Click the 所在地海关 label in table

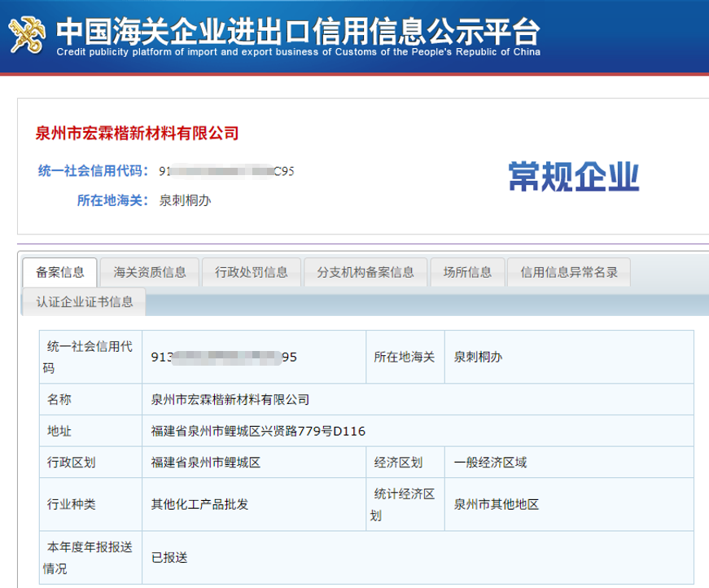pyautogui.click(x=405, y=357)
